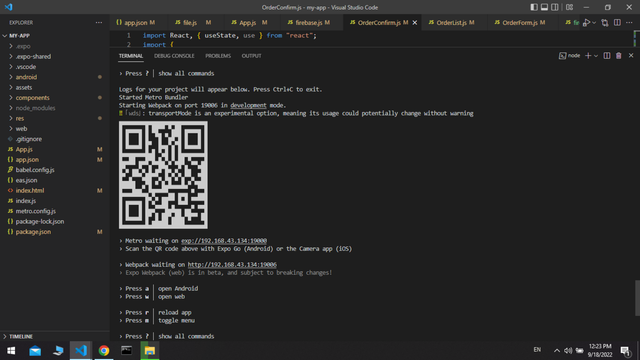Open babel.config.js file
Viewport: 640px width, 360px height.
[x=55, y=170]
